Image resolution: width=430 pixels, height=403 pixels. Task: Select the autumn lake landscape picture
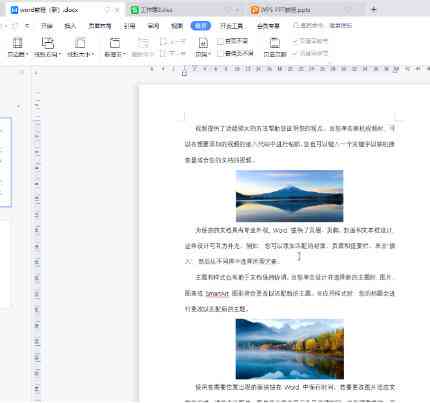point(290,349)
